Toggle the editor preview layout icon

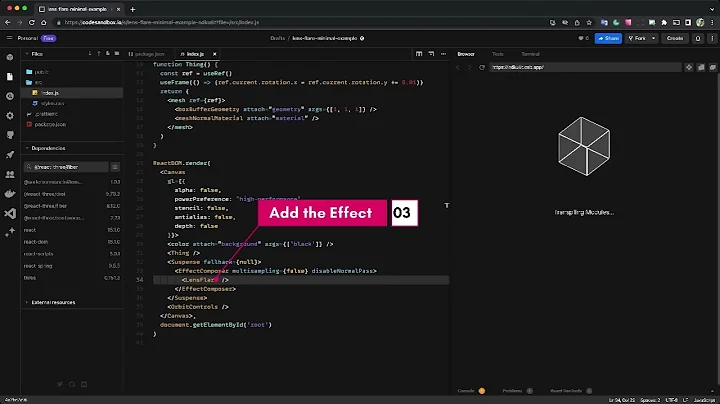tap(431, 54)
